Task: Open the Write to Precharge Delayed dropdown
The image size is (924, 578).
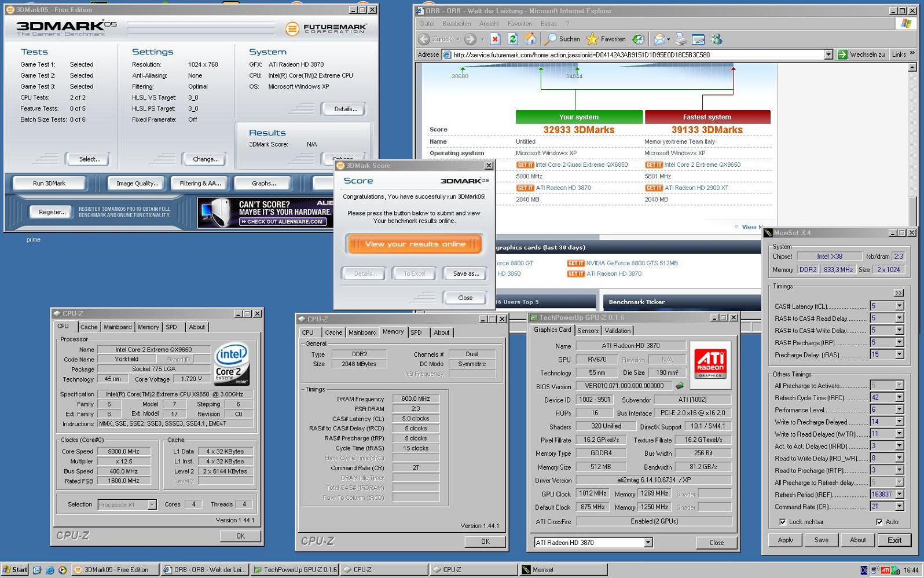Action: tap(899, 422)
